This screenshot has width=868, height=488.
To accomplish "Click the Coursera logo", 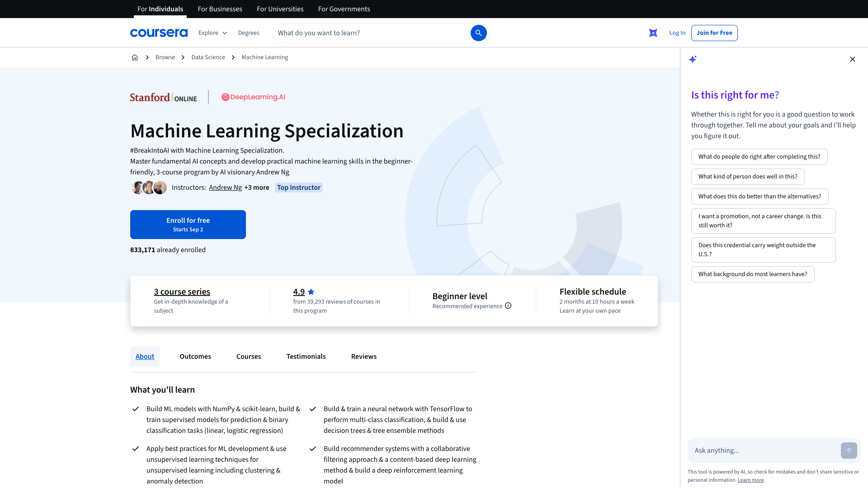I will tap(159, 33).
